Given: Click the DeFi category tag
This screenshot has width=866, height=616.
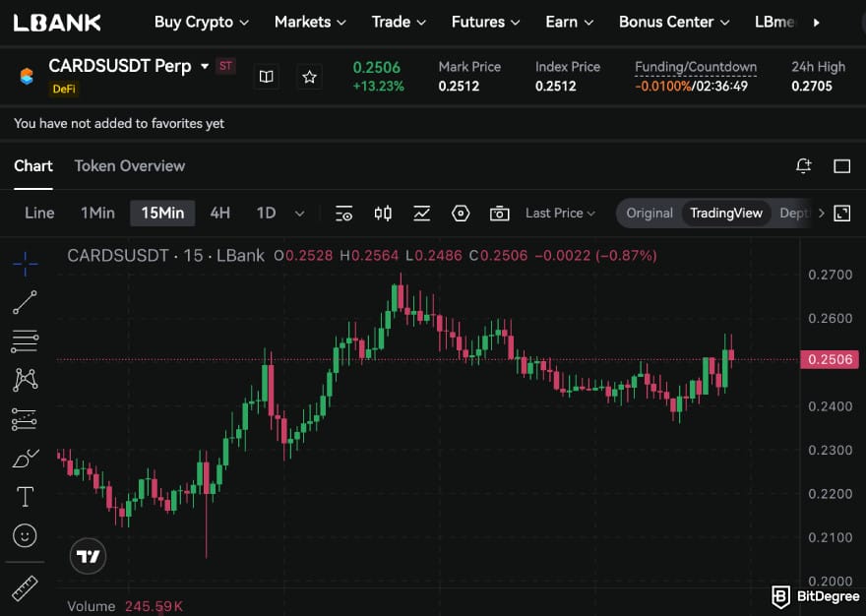Looking at the screenshot, I should pyautogui.click(x=64, y=89).
